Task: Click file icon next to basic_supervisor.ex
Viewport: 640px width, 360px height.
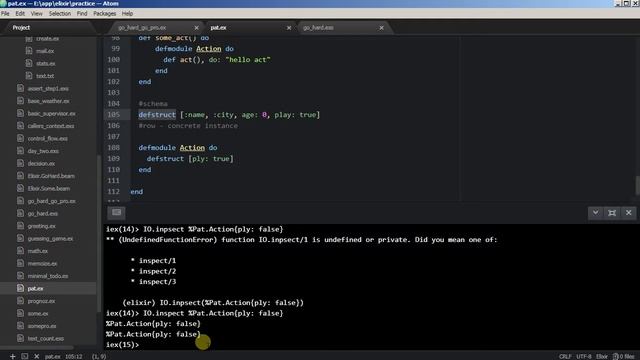Action: point(20,113)
